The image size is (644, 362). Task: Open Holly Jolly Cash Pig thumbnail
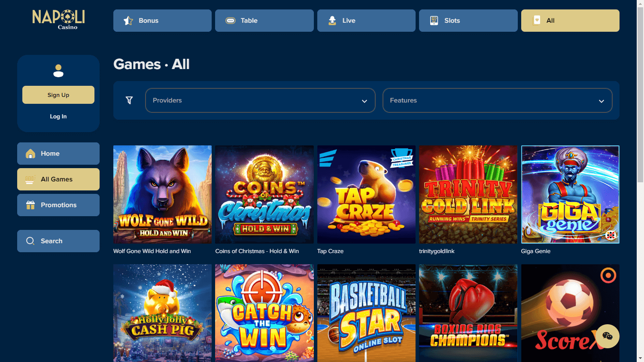tap(162, 313)
